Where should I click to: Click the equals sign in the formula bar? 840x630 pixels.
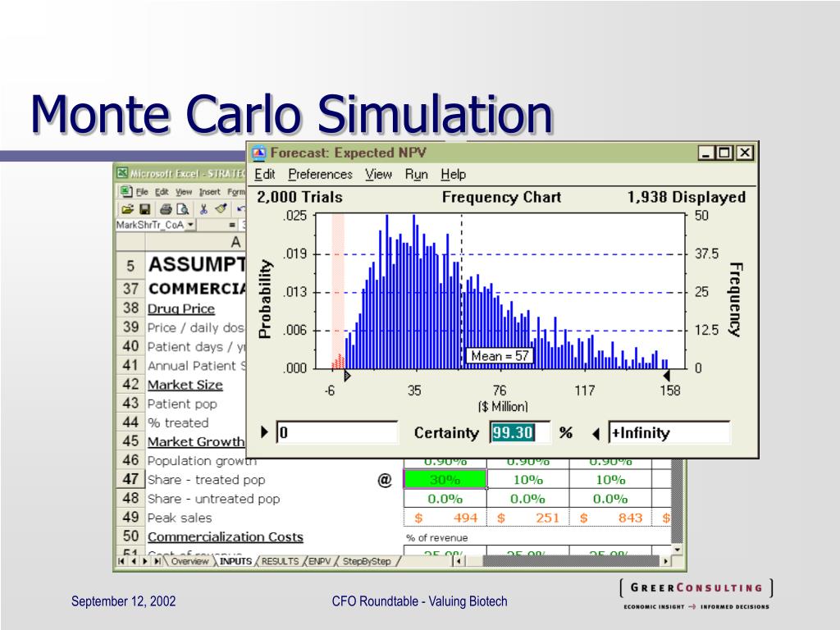point(232,225)
